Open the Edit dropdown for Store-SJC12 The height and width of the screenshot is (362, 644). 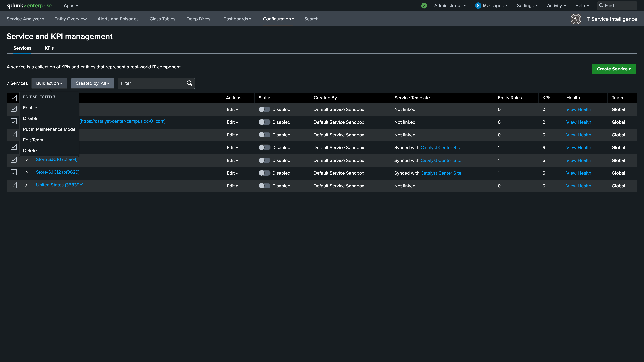click(x=232, y=173)
